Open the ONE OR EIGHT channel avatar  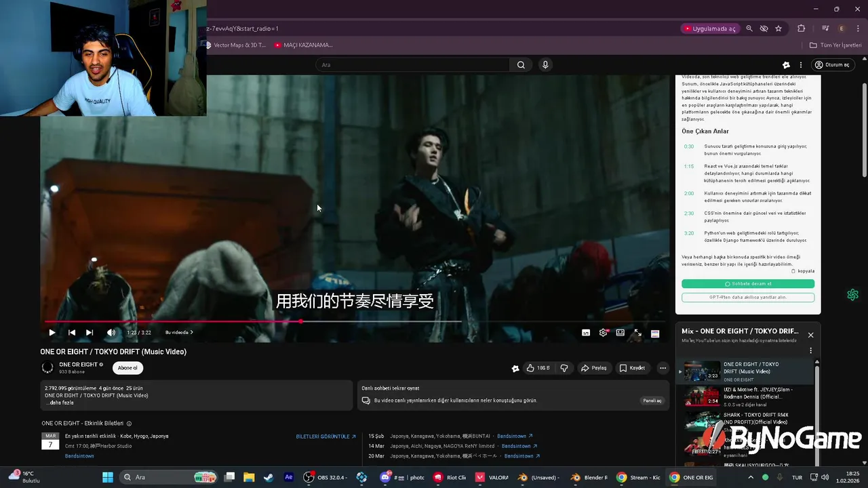(x=47, y=368)
